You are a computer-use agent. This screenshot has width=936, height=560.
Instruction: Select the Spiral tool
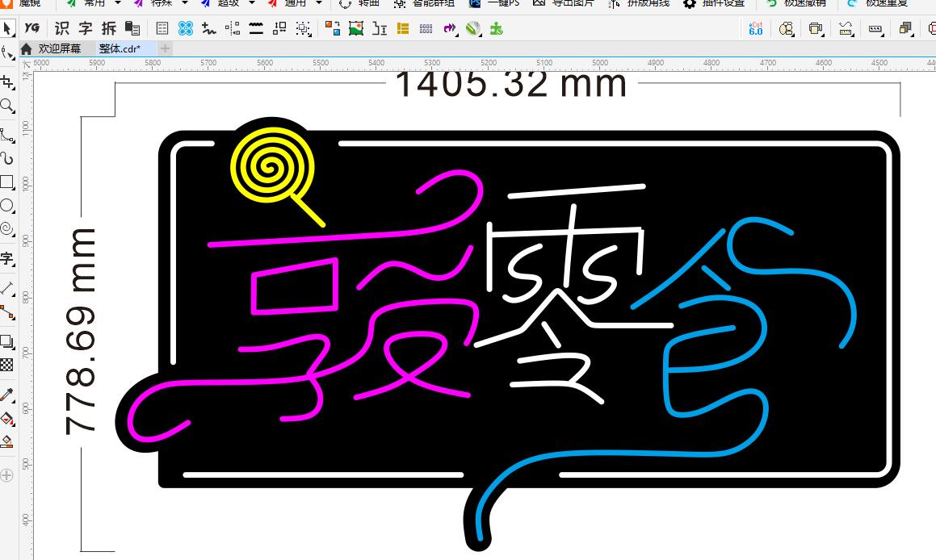[x=7, y=229]
